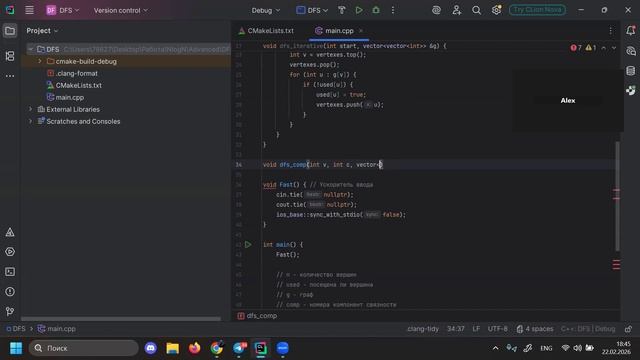The width and height of the screenshot is (640, 360).
Task: Expand the cmake-build-debug folder
Action: click(x=40, y=61)
